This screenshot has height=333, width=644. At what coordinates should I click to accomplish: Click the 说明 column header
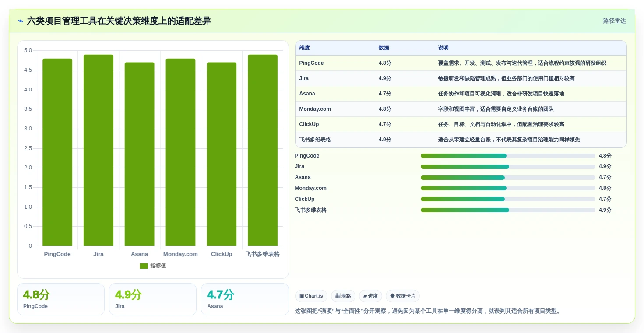point(443,48)
